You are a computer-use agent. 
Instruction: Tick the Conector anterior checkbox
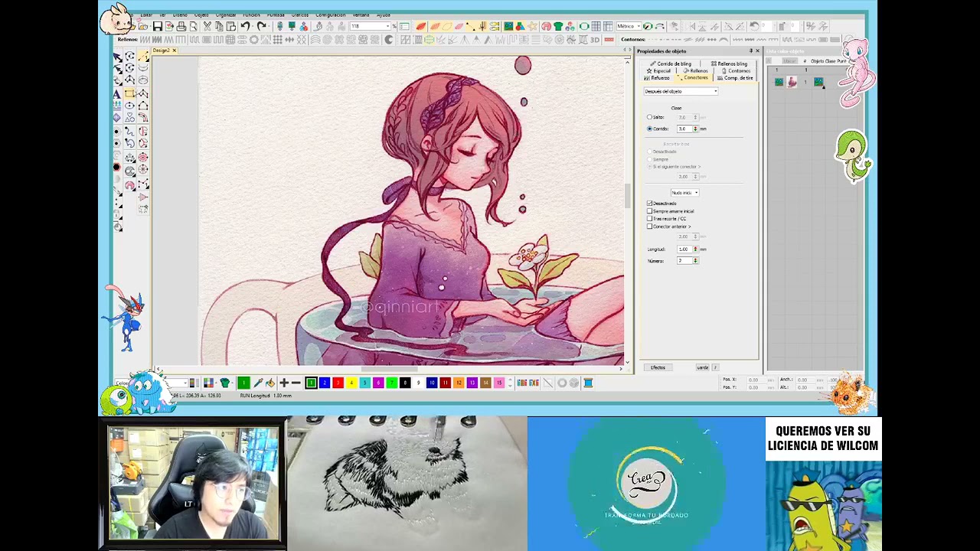coord(650,227)
